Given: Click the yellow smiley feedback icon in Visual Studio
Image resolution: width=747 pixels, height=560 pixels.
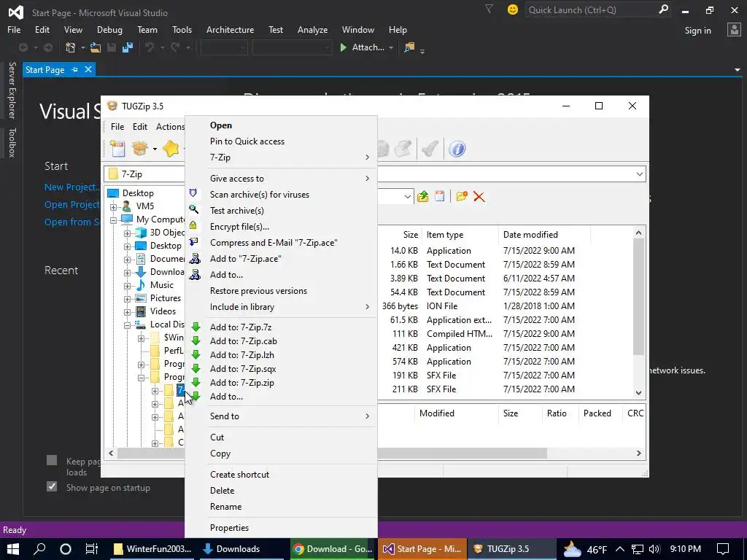Looking at the screenshot, I should click(513, 9).
